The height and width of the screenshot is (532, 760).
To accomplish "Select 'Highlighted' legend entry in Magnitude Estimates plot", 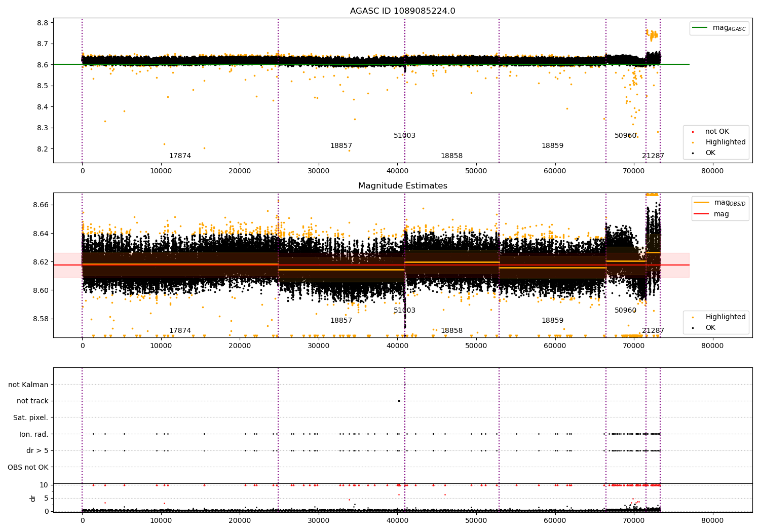I will pos(725,317).
